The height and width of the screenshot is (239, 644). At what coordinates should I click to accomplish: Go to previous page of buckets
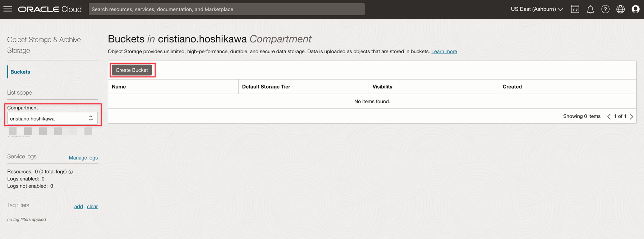point(609,116)
